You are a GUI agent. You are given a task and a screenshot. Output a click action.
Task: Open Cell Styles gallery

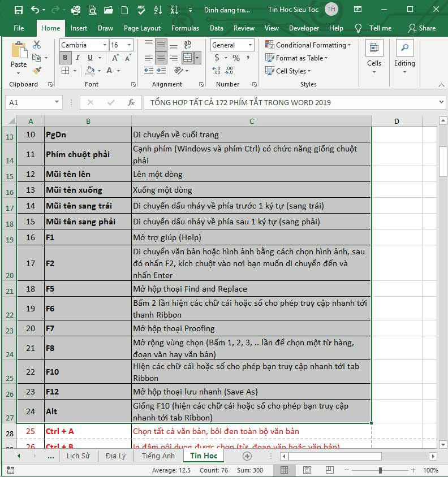(288, 71)
